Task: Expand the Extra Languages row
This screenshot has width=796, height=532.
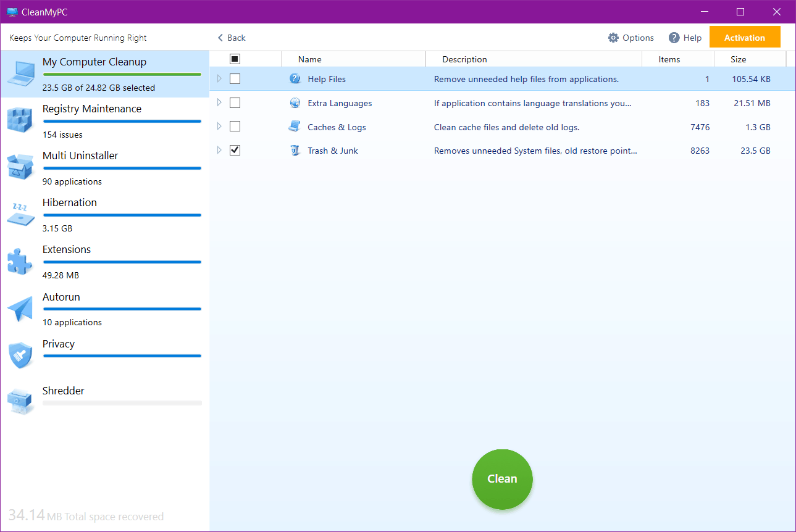Action: tap(219, 102)
